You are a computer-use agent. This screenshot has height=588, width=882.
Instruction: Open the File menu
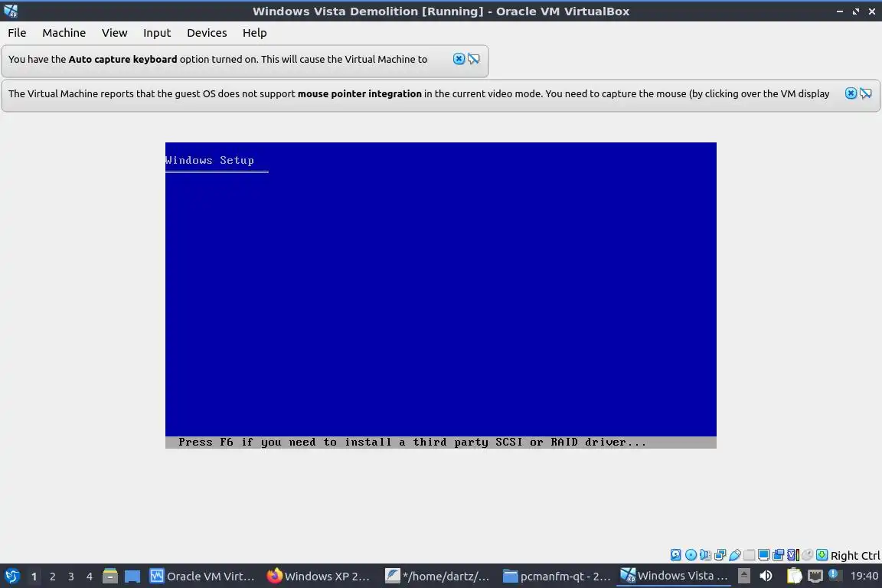point(17,33)
